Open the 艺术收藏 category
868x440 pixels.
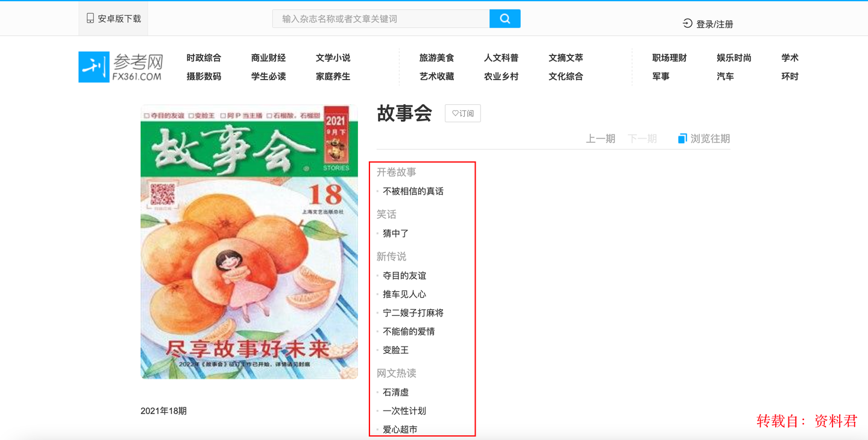pos(436,77)
